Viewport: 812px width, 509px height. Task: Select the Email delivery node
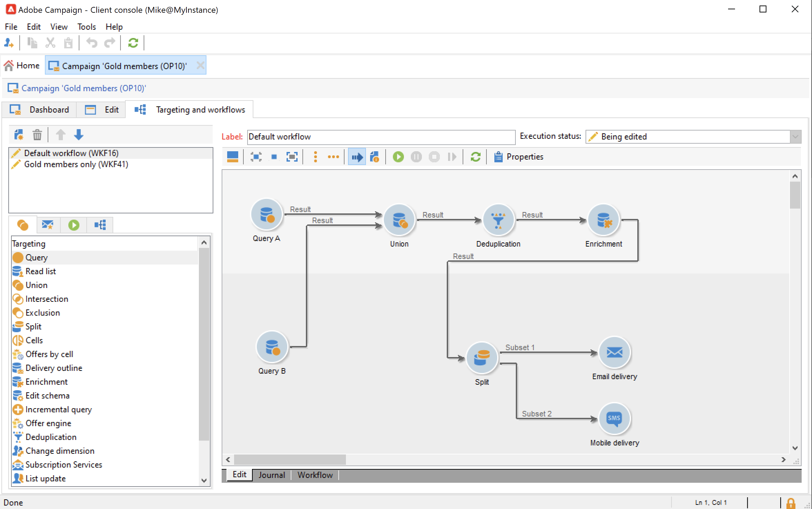pos(614,353)
